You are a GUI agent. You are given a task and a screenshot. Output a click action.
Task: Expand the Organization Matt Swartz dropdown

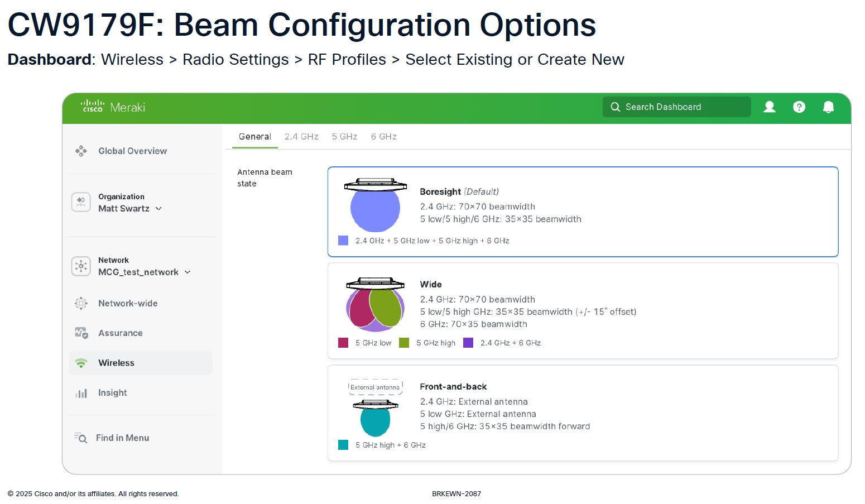pos(158,208)
